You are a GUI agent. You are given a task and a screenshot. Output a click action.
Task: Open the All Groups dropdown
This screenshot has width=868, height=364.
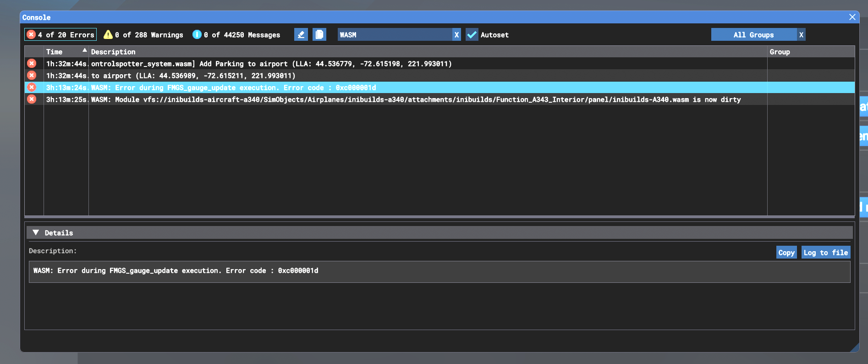point(753,35)
